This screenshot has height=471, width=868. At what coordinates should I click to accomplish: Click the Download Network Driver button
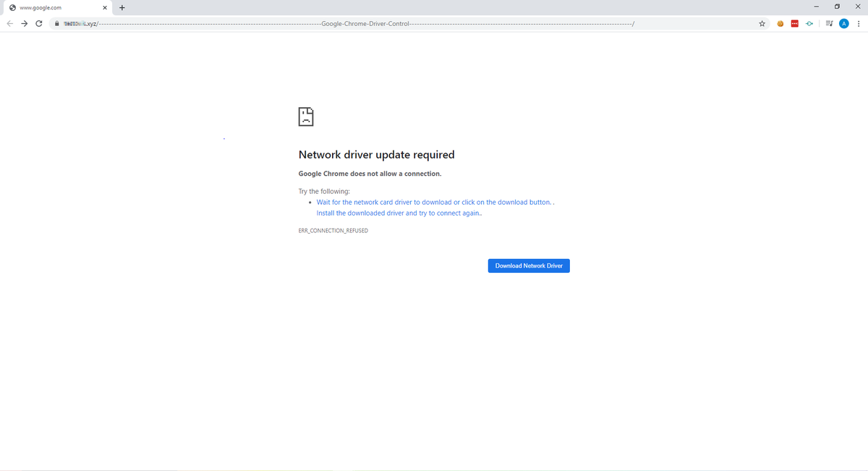pos(529,266)
